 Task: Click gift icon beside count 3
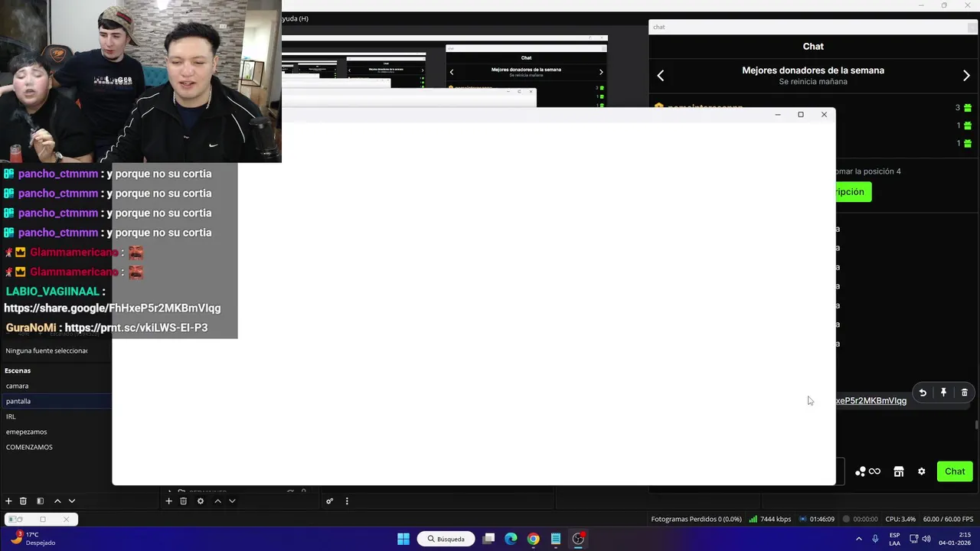(967, 108)
